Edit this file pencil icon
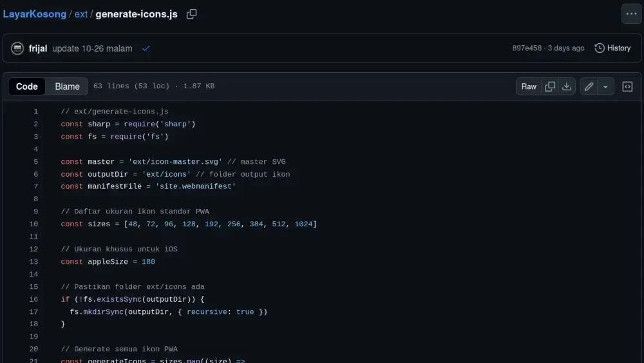 pos(589,86)
